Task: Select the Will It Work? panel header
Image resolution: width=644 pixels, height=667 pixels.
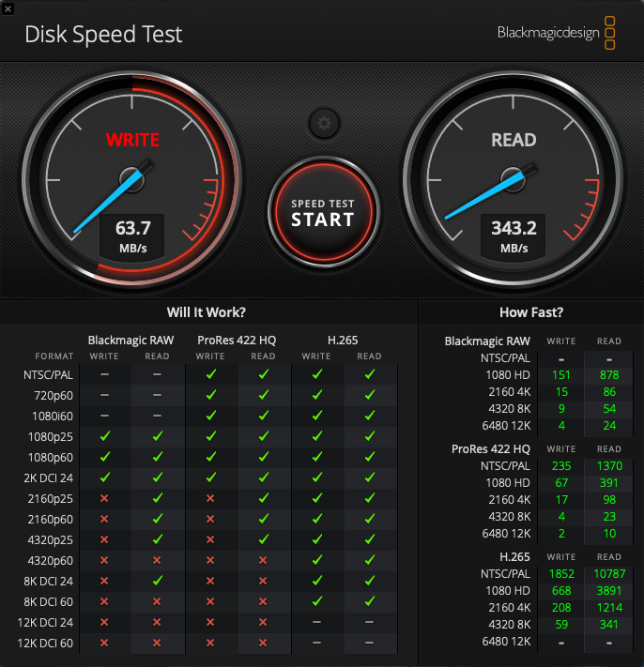Action: coord(207,312)
